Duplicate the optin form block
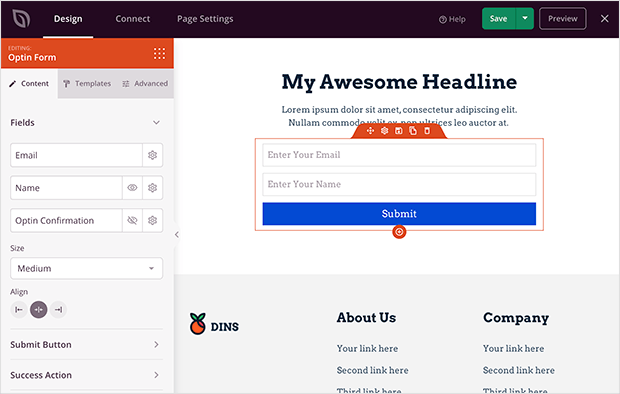Image resolution: width=620 pixels, height=394 pixels. coord(413,131)
